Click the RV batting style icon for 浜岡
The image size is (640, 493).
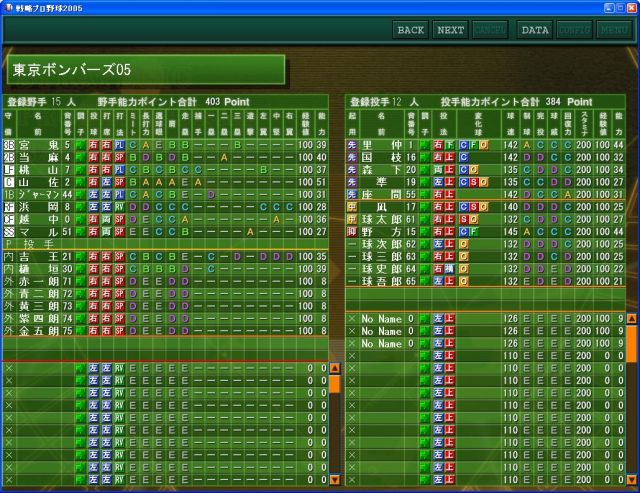click(x=119, y=207)
